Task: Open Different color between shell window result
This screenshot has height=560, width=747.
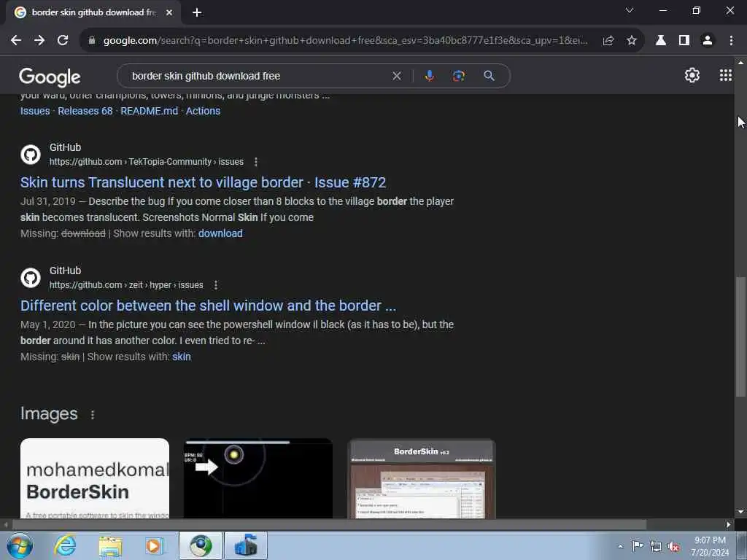Action: click(208, 306)
